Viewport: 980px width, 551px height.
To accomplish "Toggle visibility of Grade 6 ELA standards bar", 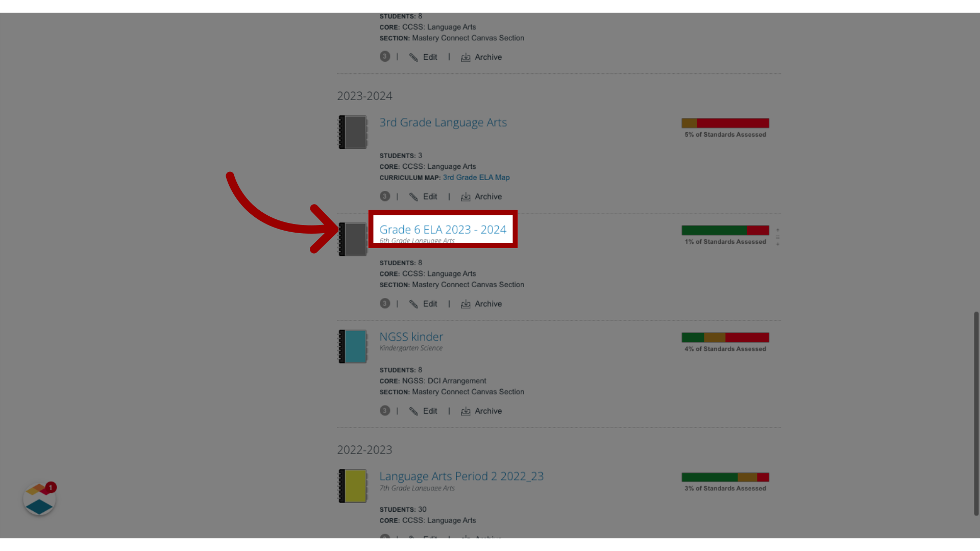I will [778, 237].
